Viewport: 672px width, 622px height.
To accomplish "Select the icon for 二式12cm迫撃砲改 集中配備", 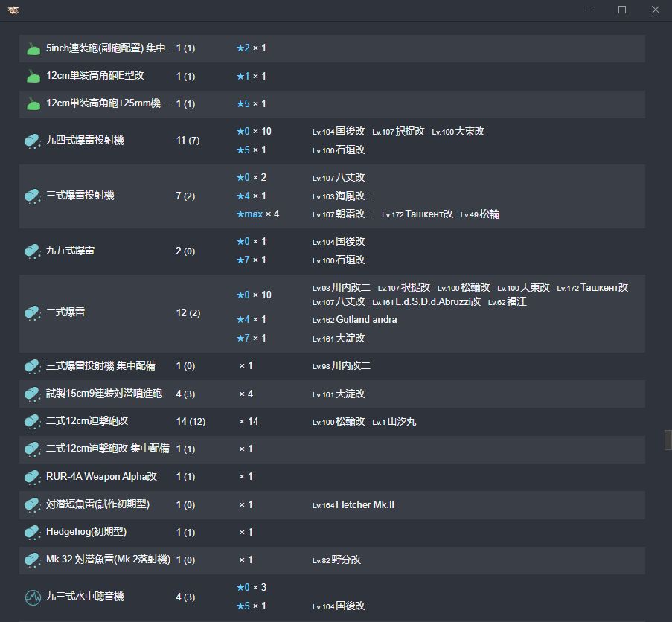I will pos(33,449).
